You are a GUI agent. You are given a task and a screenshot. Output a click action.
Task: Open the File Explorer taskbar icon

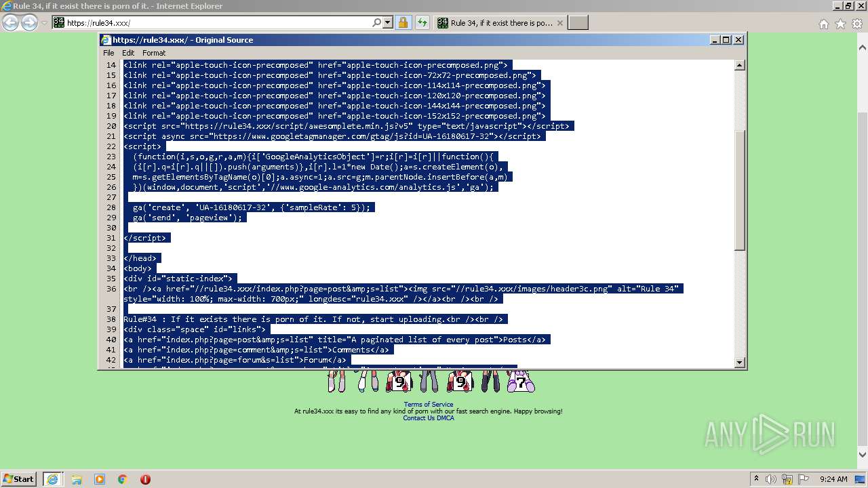(x=77, y=479)
